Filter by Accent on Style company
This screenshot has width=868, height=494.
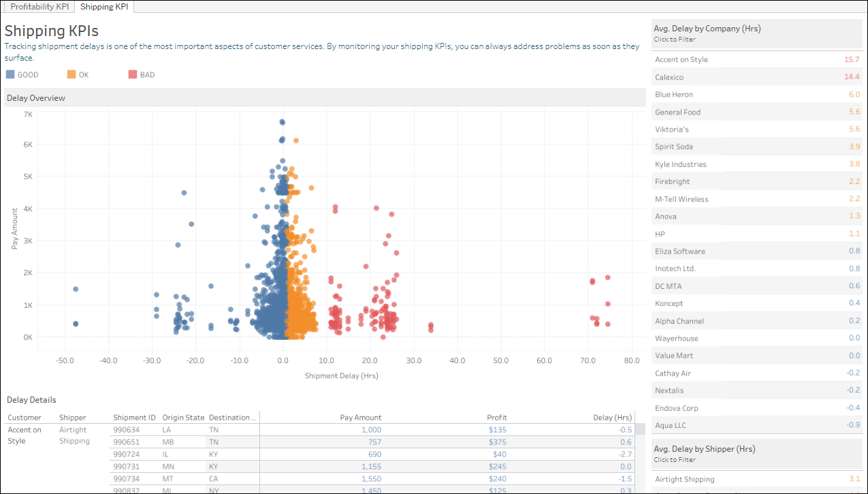coord(757,59)
